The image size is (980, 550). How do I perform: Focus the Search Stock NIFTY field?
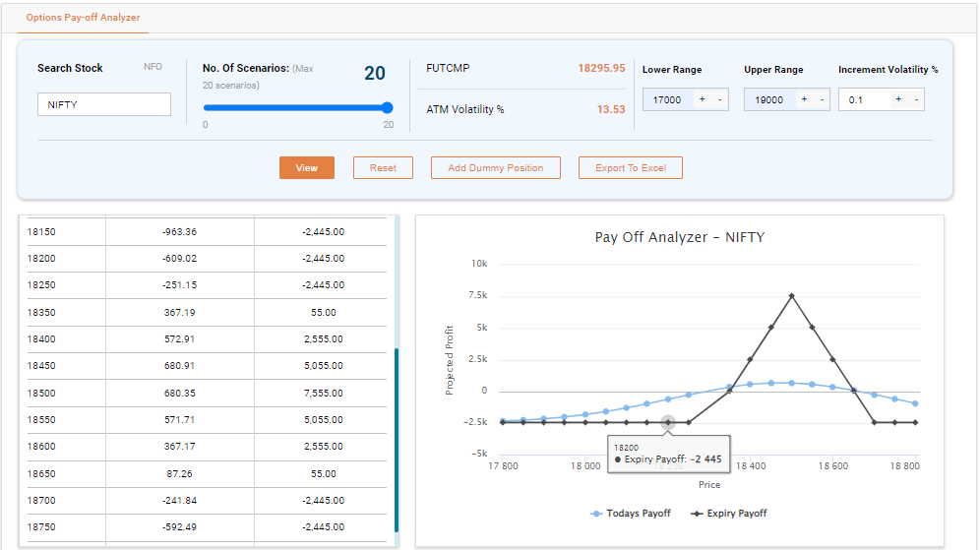tap(103, 104)
